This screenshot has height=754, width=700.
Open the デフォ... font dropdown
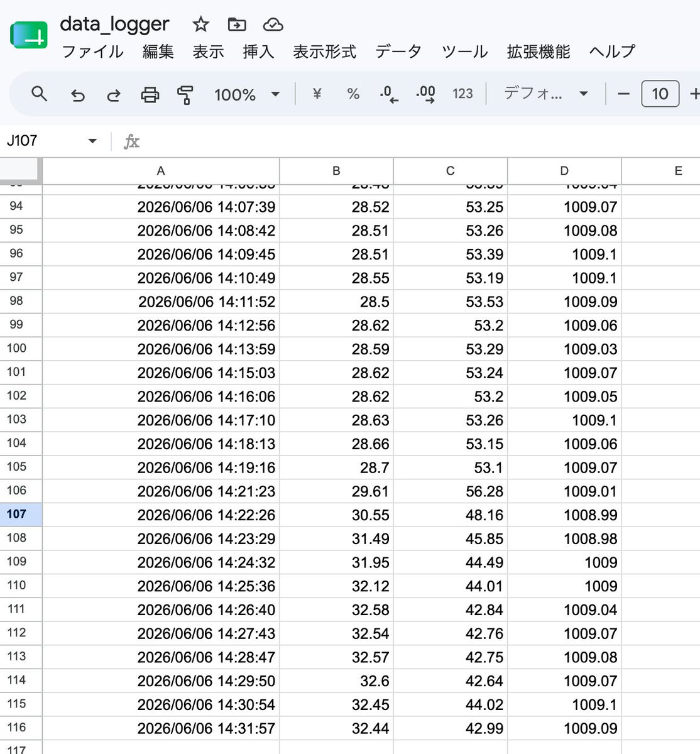[545, 94]
